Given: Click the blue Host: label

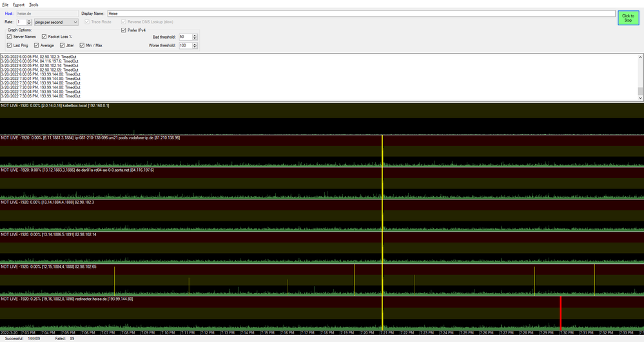Looking at the screenshot, I should tap(8, 14).
